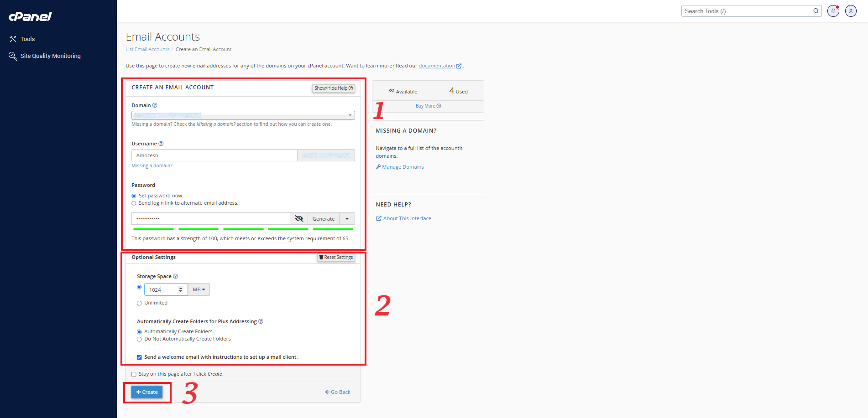Click the Domain help question icon
The width and height of the screenshot is (868, 418).
[x=155, y=105]
